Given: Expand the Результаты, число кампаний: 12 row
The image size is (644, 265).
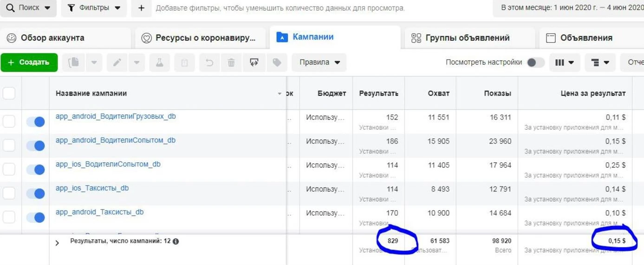Looking at the screenshot, I should click(57, 243).
